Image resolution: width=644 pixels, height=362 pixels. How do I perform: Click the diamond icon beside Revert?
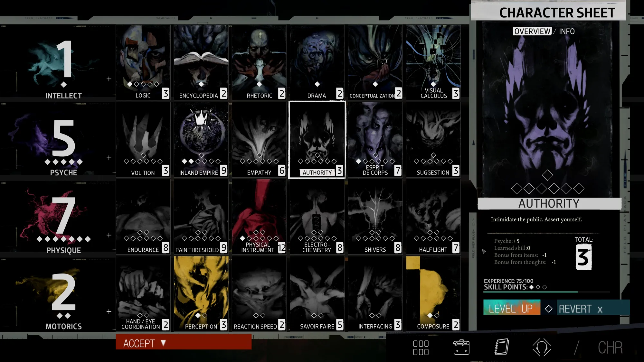(x=549, y=309)
